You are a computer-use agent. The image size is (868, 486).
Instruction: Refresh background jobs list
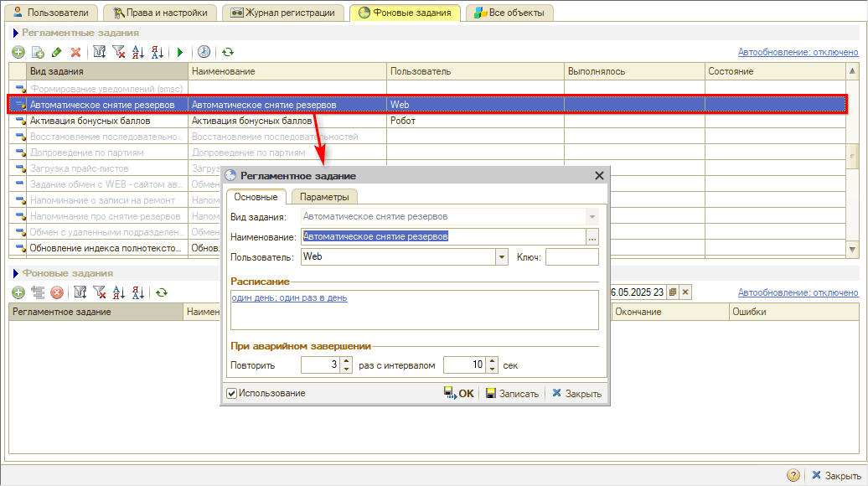coord(161,292)
